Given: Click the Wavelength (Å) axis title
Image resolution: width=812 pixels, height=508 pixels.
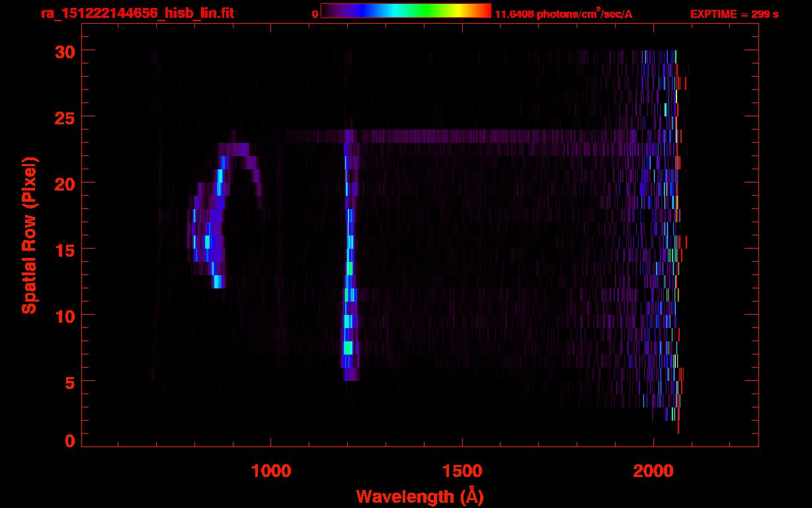Looking at the screenshot, I should [420, 496].
